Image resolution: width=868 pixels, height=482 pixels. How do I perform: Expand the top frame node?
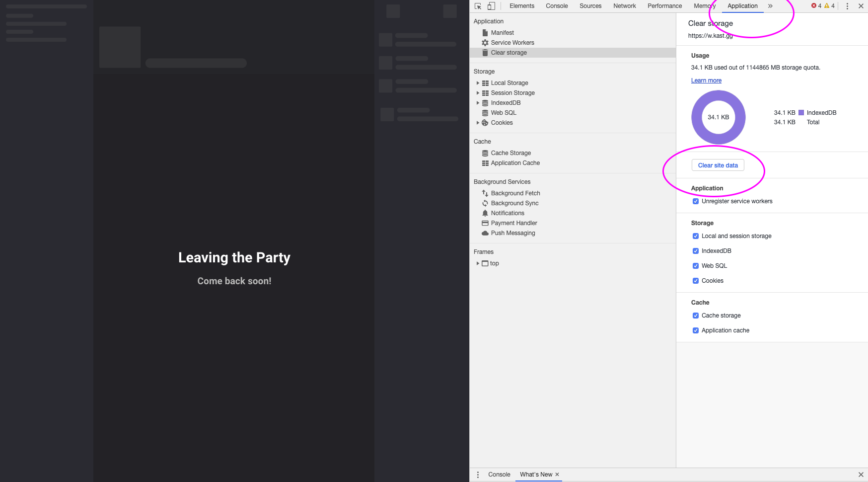click(x=478, y=263)
